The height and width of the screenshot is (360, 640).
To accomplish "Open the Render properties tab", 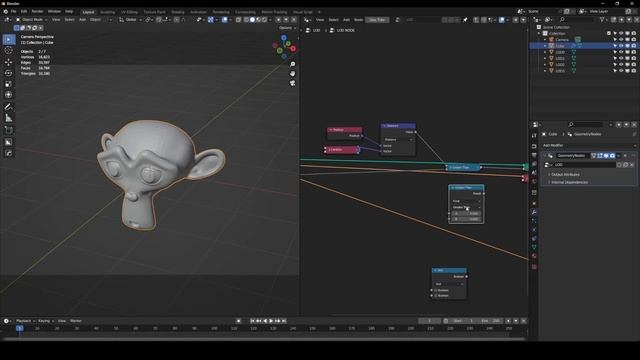I will coord(534,146).
